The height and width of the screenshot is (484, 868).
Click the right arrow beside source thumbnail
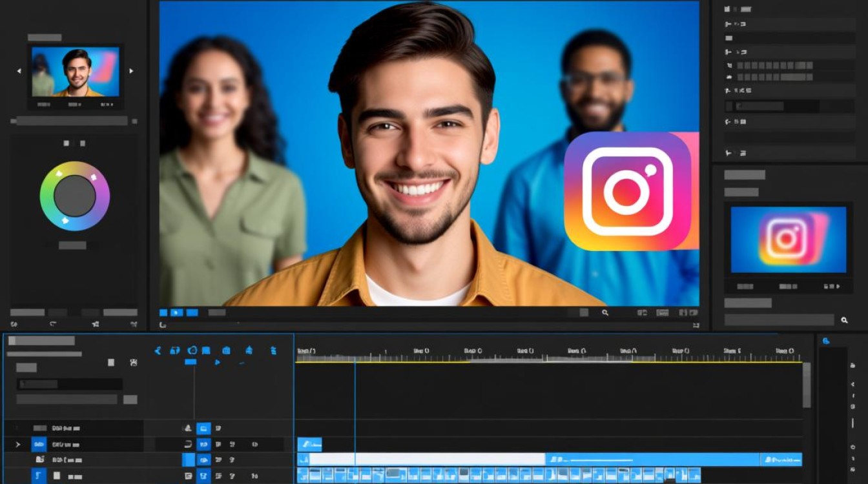[x=131, y=71]
